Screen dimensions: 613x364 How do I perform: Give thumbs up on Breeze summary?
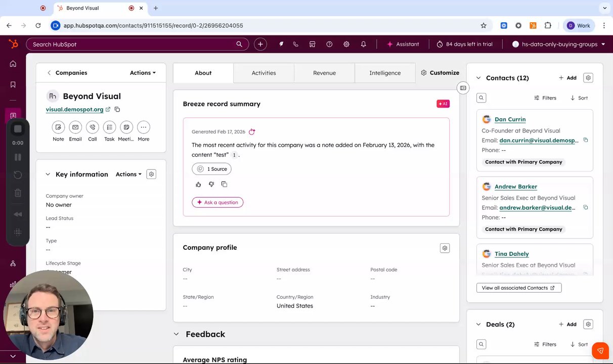coord(198,184)
